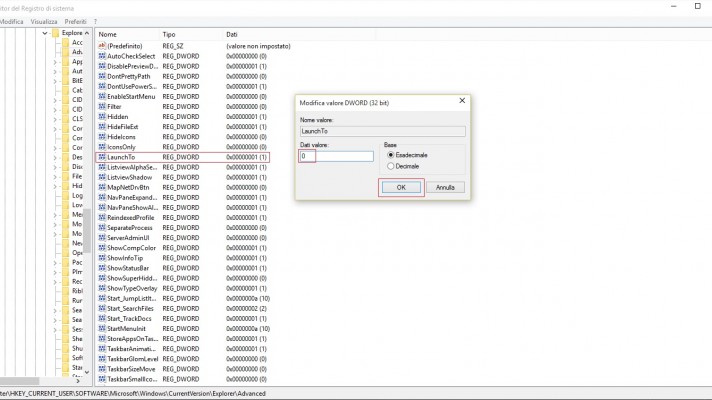Click Annulla to cancel the edit
This screenshot has height=400, width=712.
tap(445, 187)
